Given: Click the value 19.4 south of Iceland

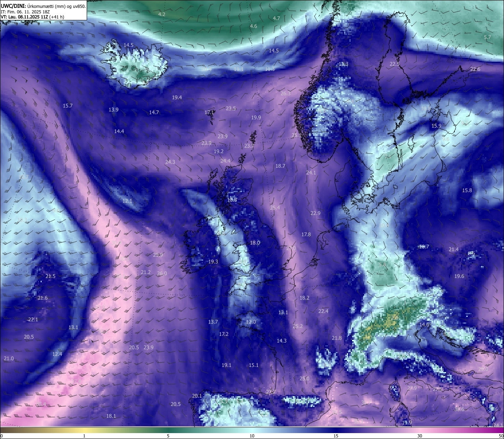Looking at the screenshot, I should pos(177,98).
